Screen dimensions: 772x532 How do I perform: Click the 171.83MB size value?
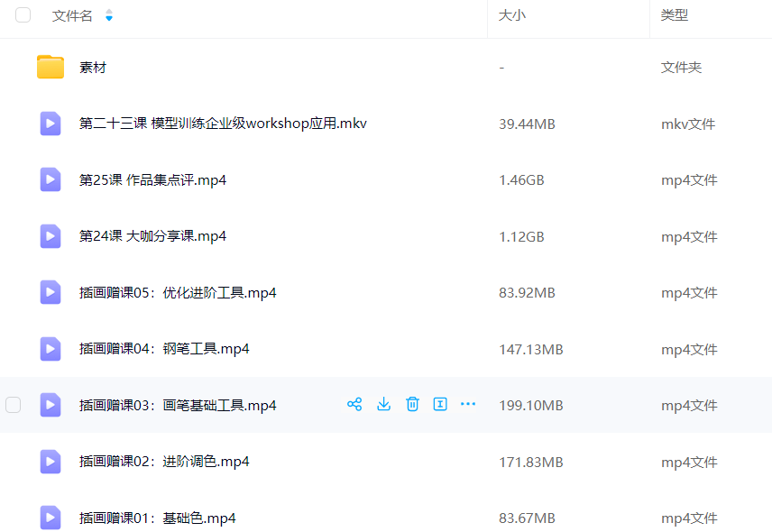[x=530, y=462]
